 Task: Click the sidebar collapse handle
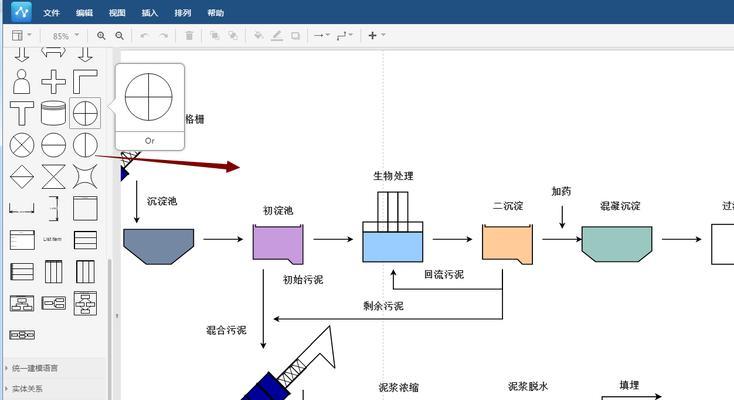(x=117, y=316)
